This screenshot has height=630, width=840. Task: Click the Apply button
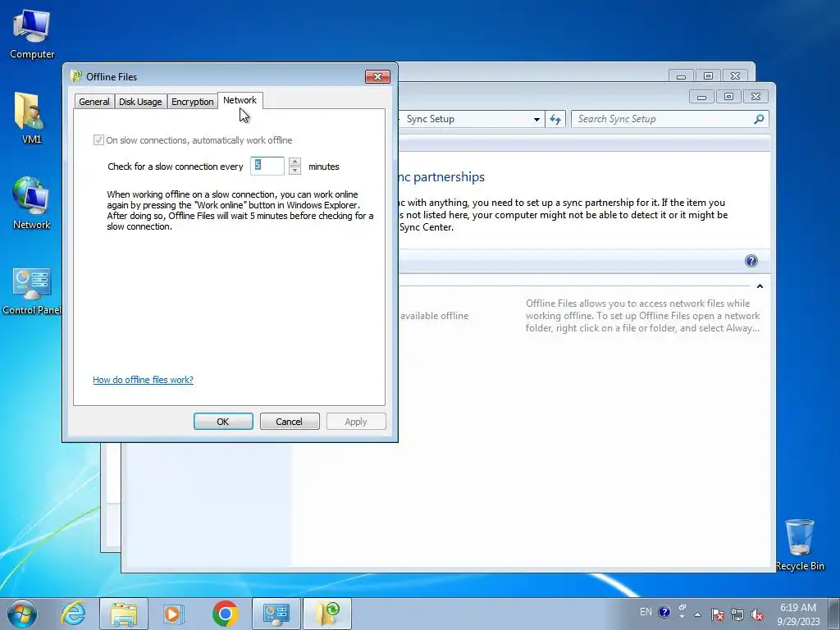(356, 422)
